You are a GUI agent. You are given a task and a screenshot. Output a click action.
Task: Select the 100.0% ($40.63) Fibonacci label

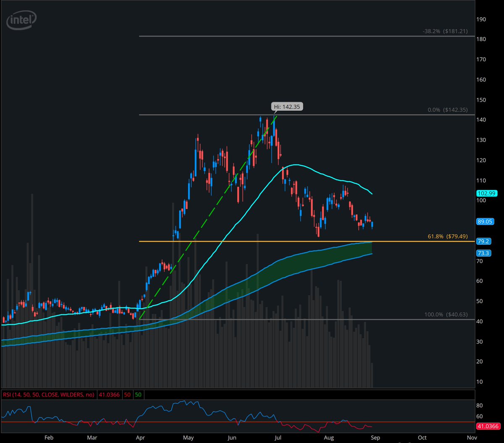point(446,315)
